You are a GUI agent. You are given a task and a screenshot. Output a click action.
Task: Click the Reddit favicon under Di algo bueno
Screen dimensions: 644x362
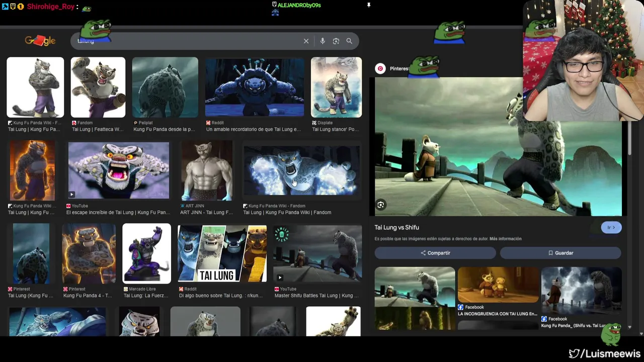pyautogui.click(x=181, y=289)
